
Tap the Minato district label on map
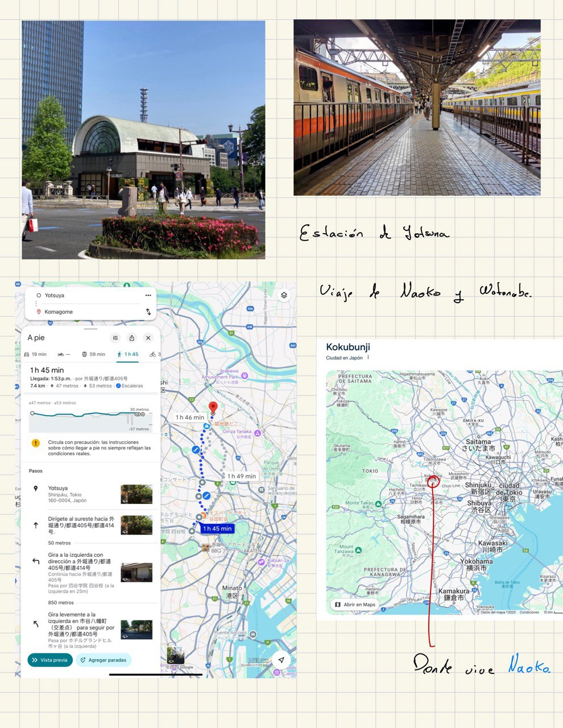point(232,591)
